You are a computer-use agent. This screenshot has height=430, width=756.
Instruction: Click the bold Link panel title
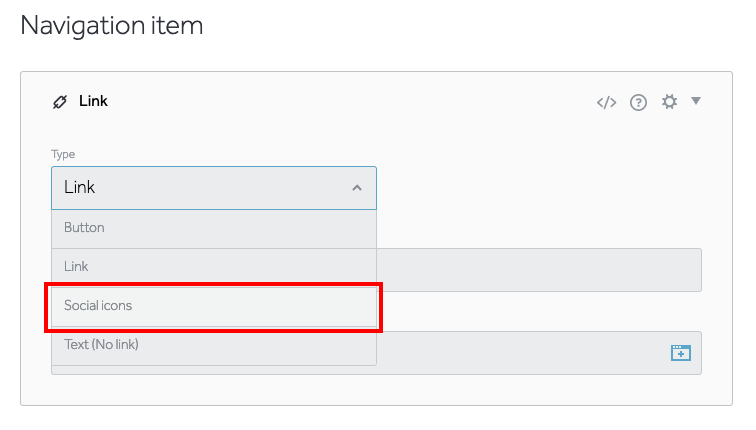pos(93,101)
